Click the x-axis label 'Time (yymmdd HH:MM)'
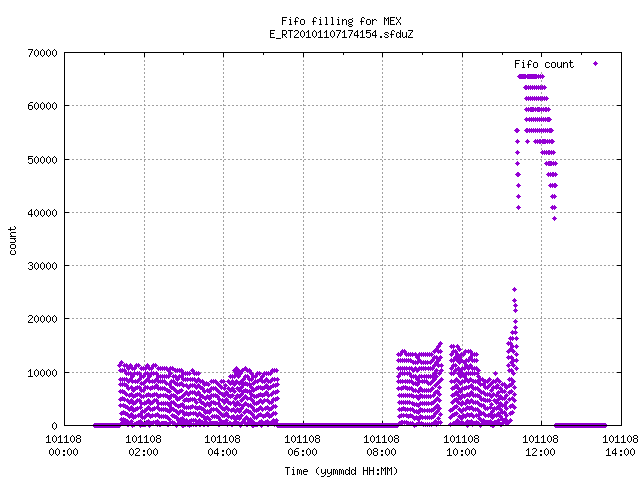This screenshot has width=640, height=480. tap(341, 471)
